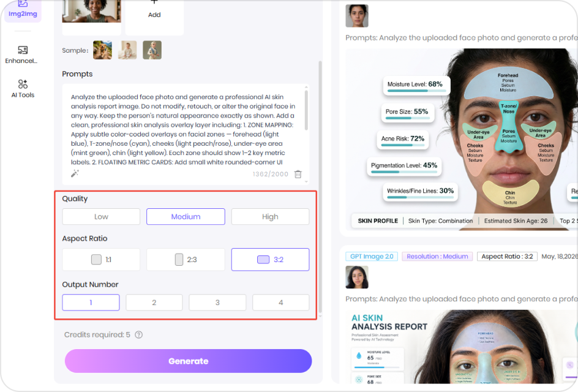Click the prompt box scrollbar

tap(306, 110)
